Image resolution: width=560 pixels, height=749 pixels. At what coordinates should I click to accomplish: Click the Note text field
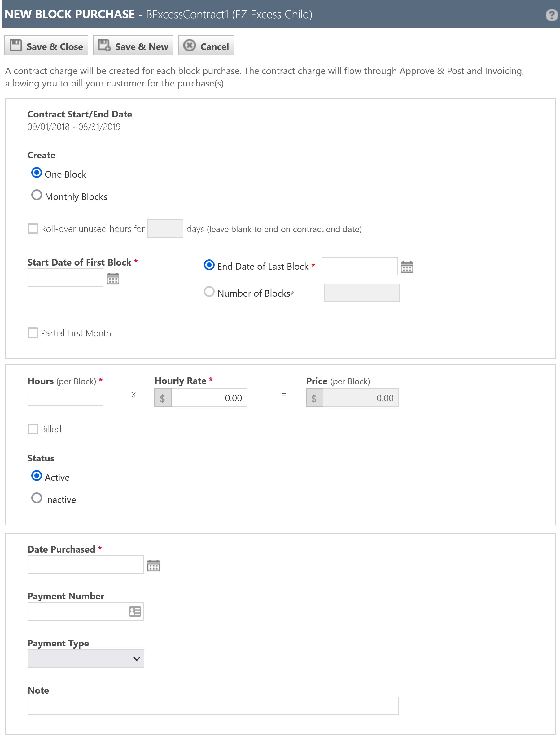213,705
